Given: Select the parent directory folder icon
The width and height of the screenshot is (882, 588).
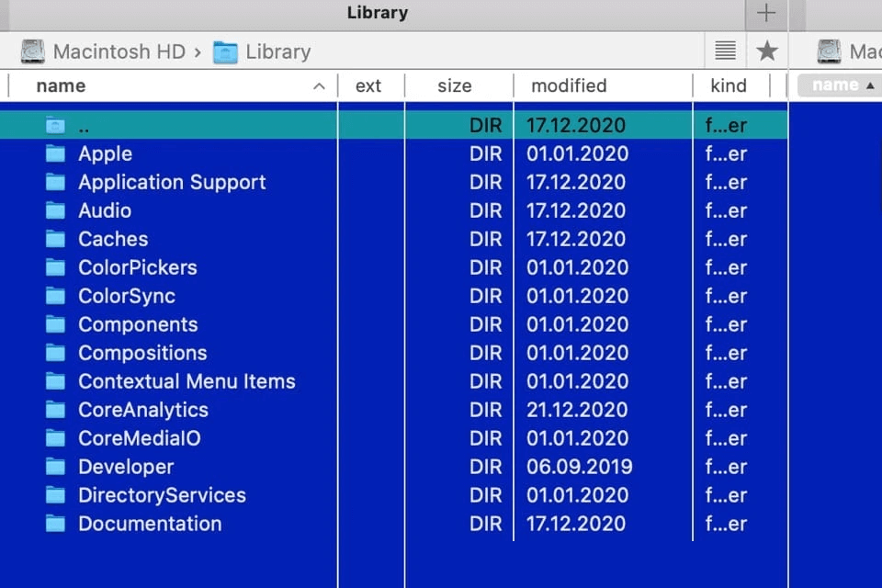Looking at the screenshot, I should coord(55,125).
